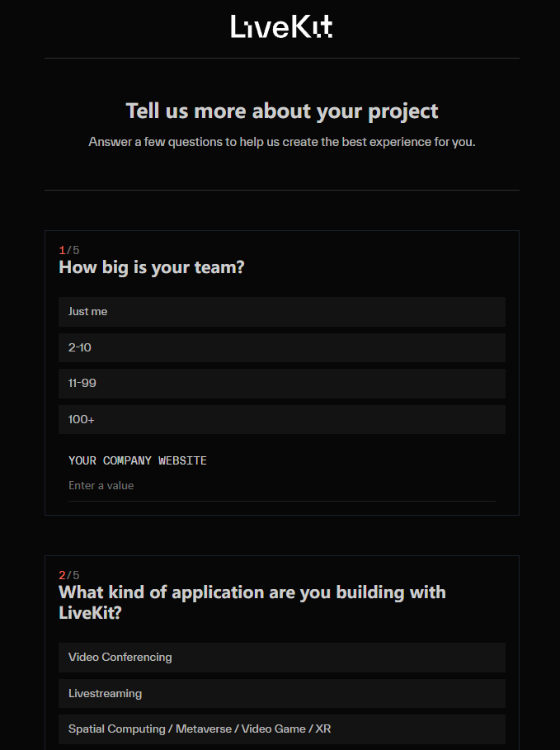Click the 'How big is your team?' question title

tap(151, 267)
